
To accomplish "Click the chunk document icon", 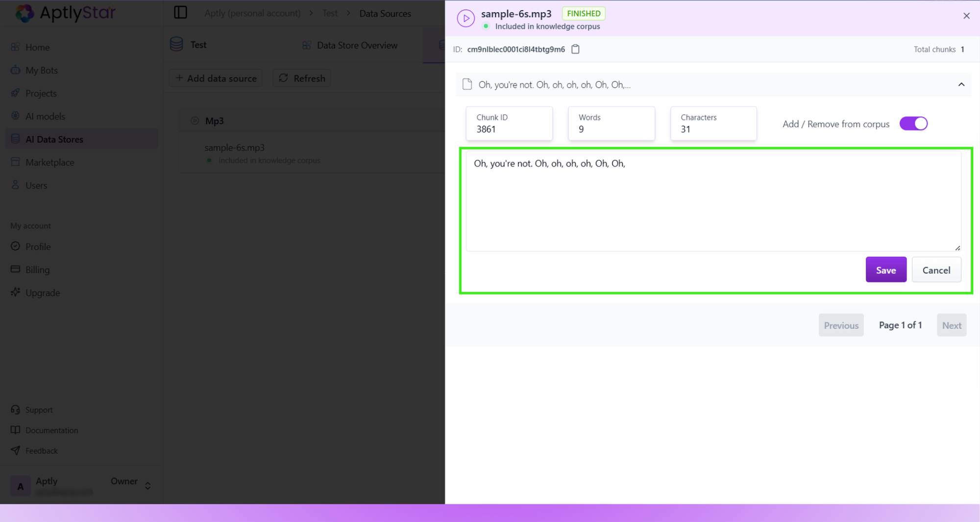I will tap(467, 84).
